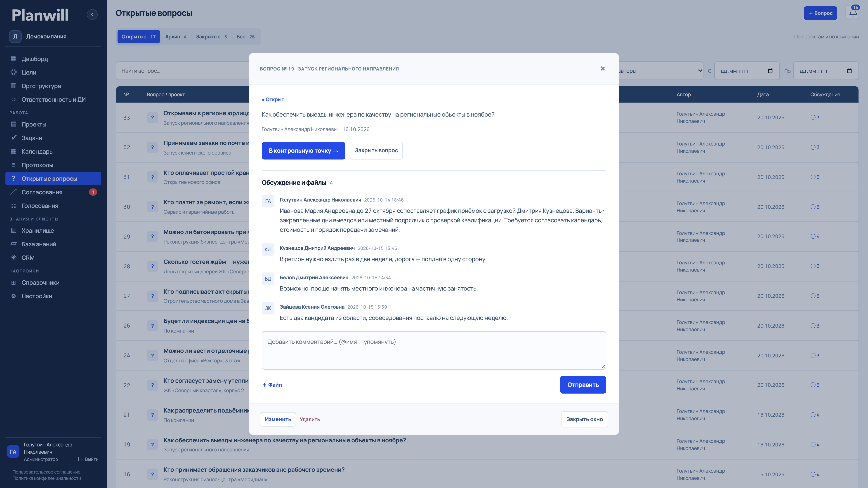This screenshot has width=868, height=488.
Task: Click the Выйти logout link
Action: click(x=88, y=459)
